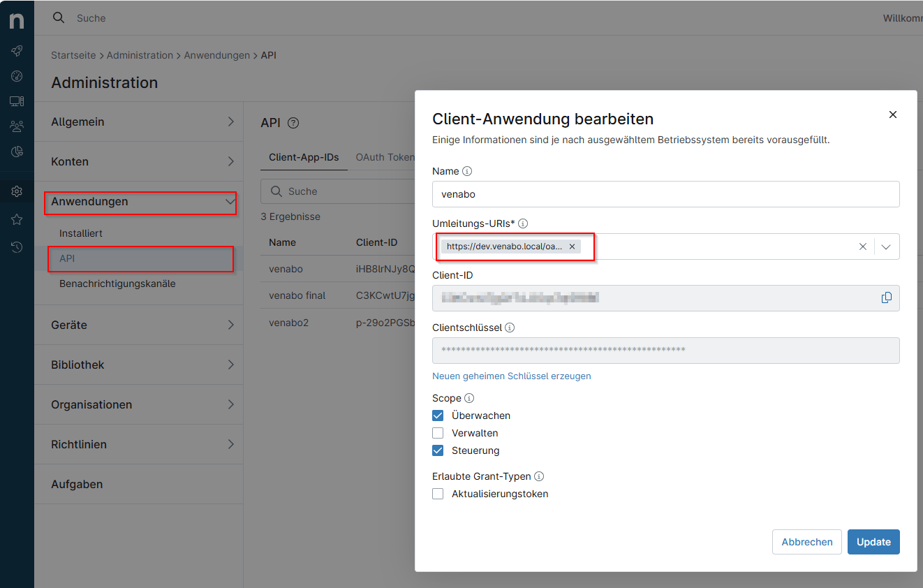Go to Anwendungen breadcrumb

[x=216, y=55]
